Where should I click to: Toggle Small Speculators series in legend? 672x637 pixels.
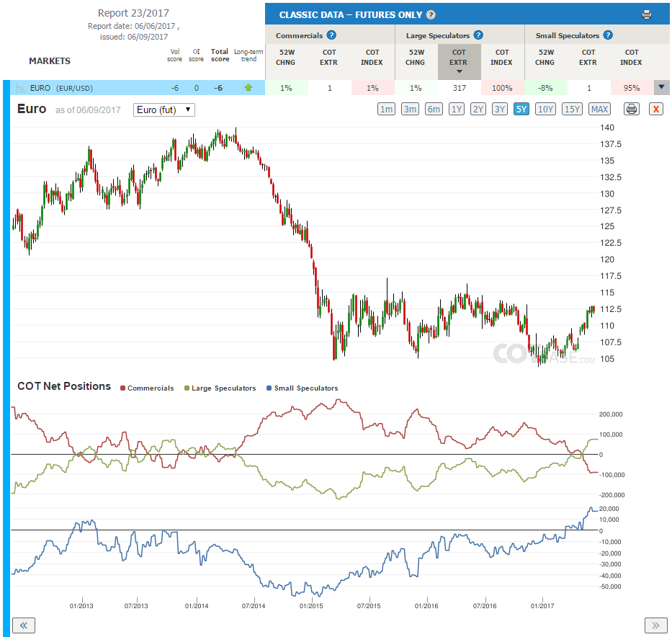(x=302, y=388)
